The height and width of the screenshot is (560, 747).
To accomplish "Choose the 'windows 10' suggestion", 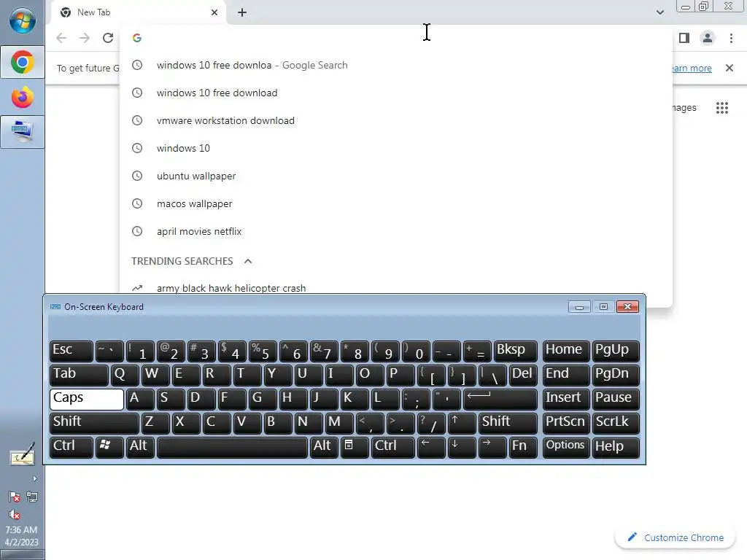I will click(x=396, y=148).
